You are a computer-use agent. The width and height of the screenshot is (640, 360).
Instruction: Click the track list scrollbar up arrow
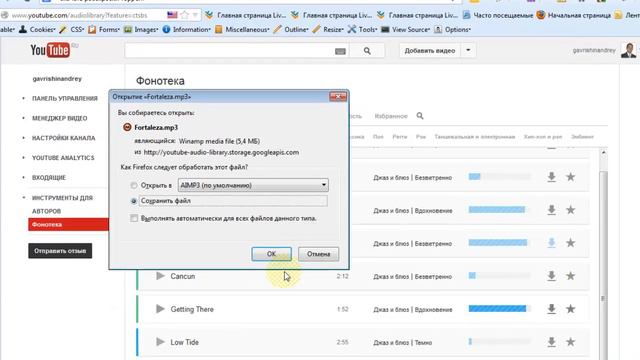[604, 153]
